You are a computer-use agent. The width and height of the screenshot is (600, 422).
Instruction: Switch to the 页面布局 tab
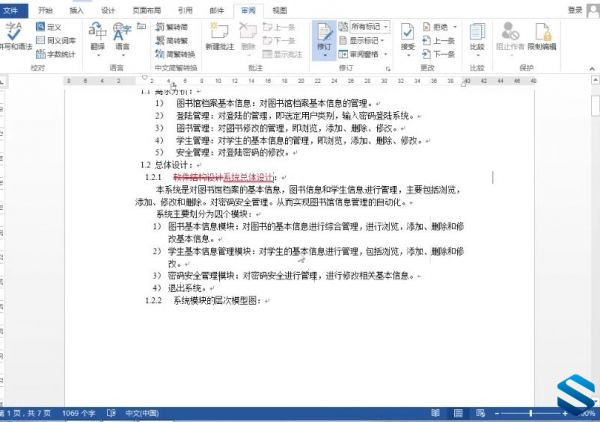coord(147,10)
